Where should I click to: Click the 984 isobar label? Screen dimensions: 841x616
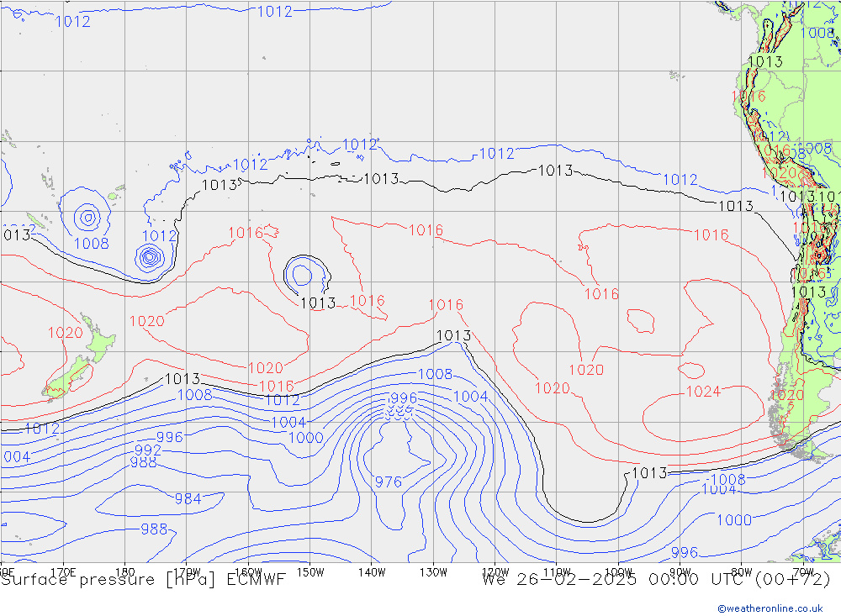tap(188, 498)
